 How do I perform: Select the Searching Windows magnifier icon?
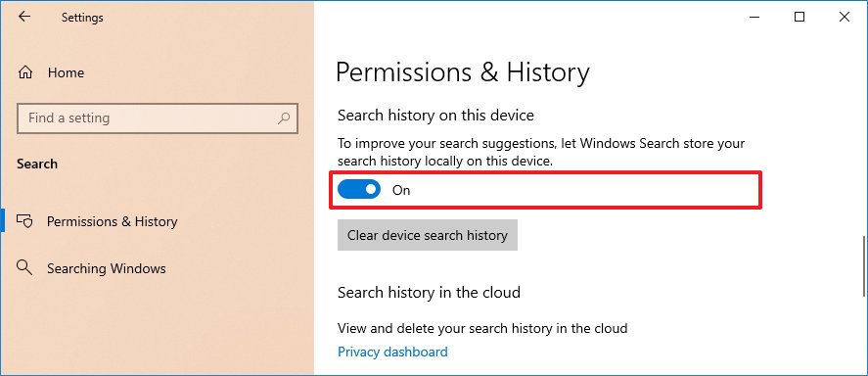pyautogui.click(x=24, y=267)
